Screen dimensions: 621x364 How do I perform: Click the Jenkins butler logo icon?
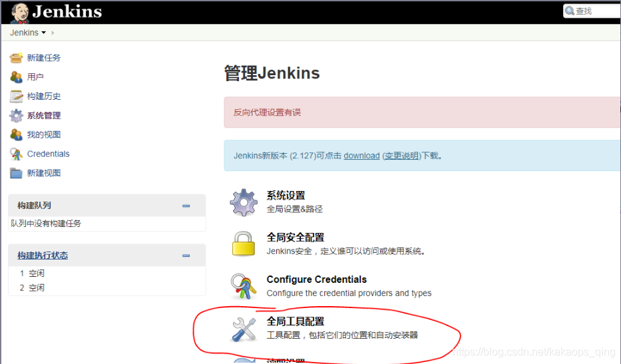tap(19, 11)
